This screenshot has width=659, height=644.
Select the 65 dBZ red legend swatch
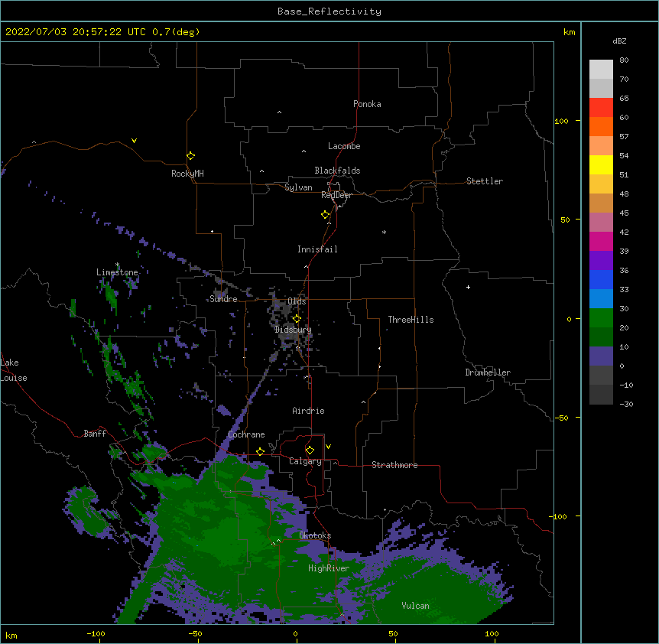601,107
